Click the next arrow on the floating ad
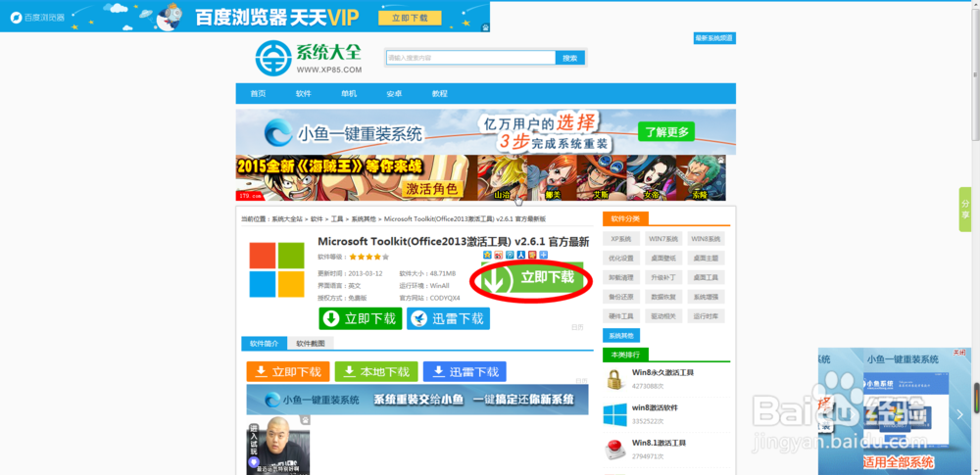980x475 pixels. point(960,413)
